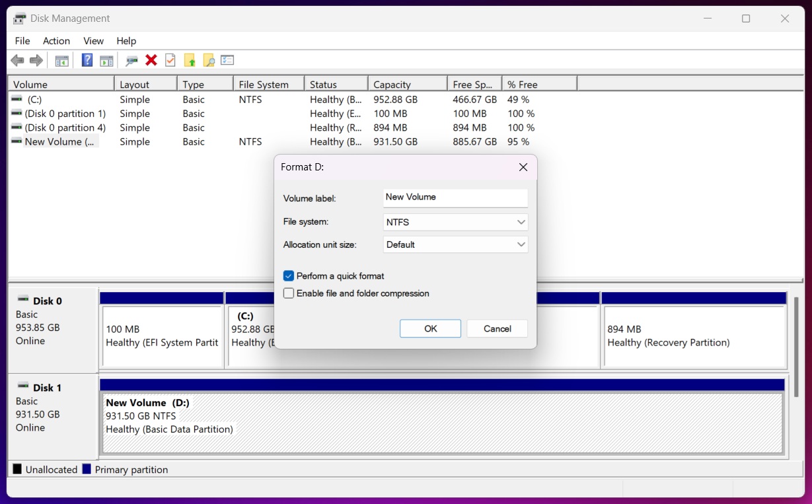Open the File menu
The image size is (812, 504).
point(22,41)
